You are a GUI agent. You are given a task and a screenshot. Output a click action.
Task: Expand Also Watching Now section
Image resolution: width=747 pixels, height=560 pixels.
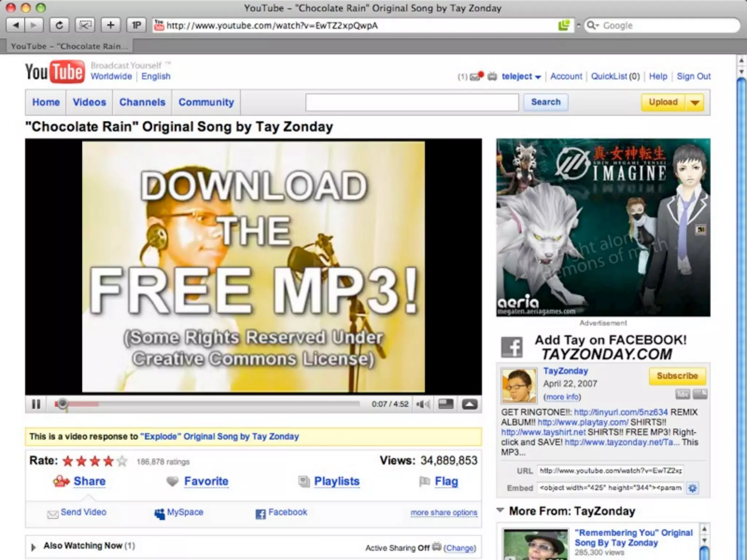coord(34,547)
